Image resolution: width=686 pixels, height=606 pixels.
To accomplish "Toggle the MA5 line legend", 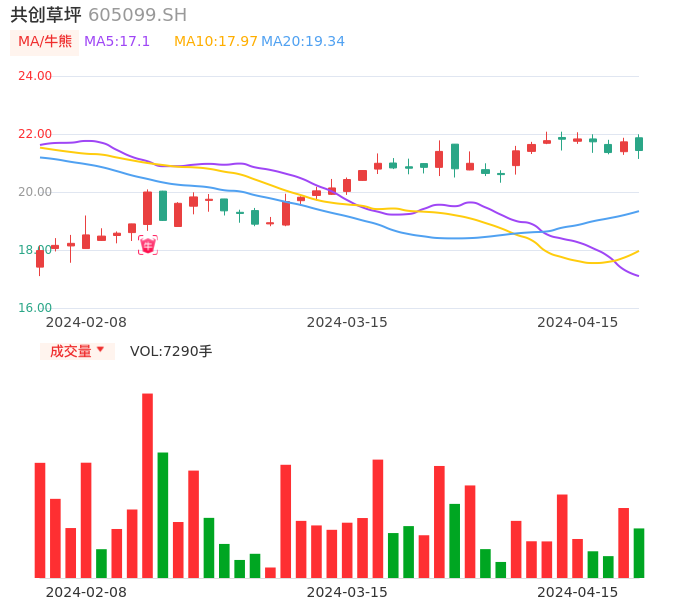I will click(x=117, y=42).
